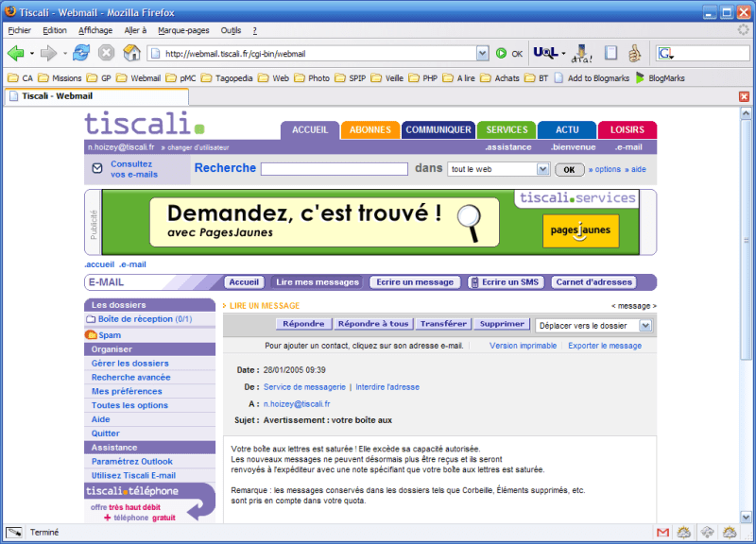The height and width of the screenshot is (544, 756).
Task: Click the next message arrow link
Action: click(654, 306)
